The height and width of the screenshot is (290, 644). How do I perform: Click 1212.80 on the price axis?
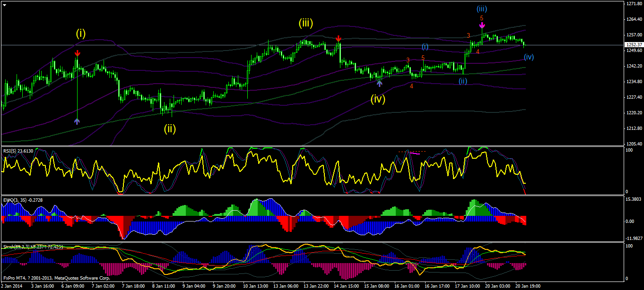point(633,128)
